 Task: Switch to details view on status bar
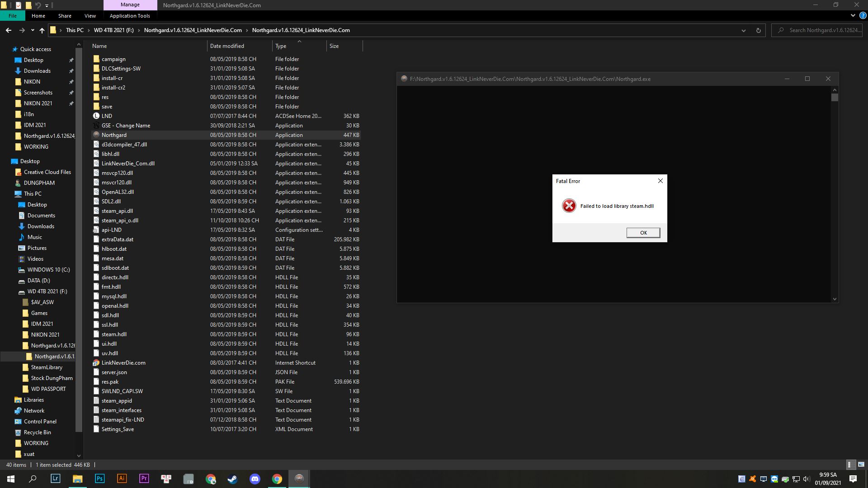click(850, 464)
